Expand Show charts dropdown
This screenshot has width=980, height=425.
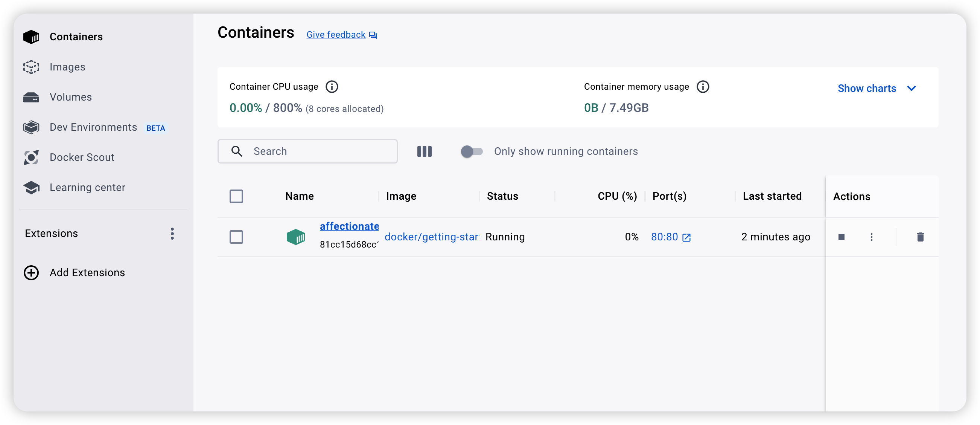click(876, 88)
